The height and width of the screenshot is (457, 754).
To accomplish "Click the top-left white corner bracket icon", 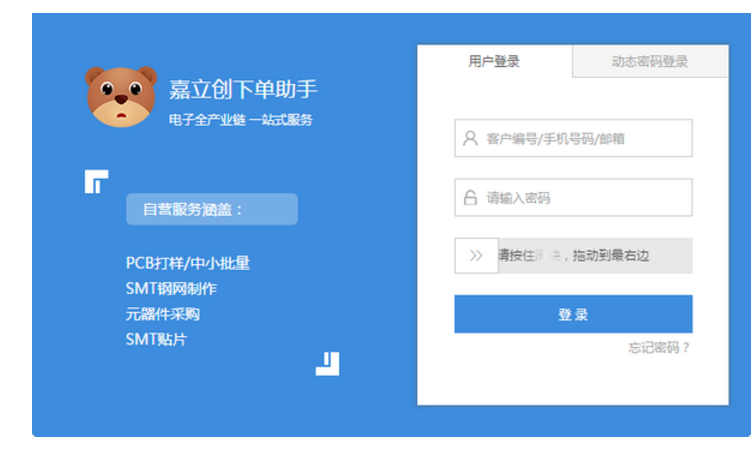I will coord(96,182).
